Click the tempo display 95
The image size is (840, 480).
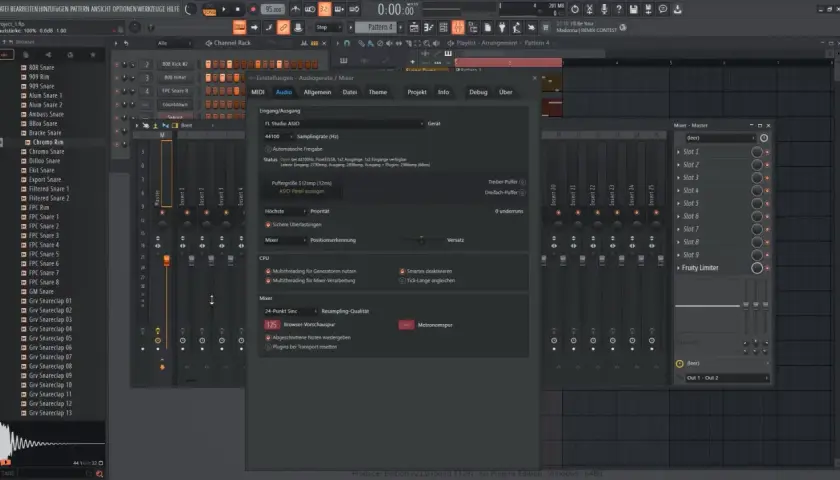pos(273,10)
